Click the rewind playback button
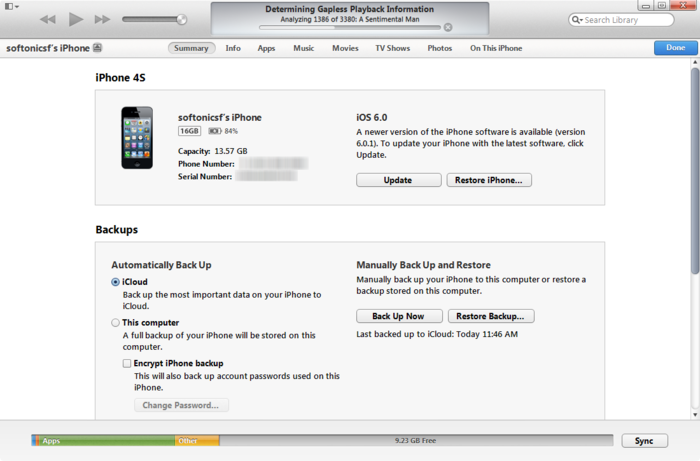The image size is (700, 461). tap(48, 19)
